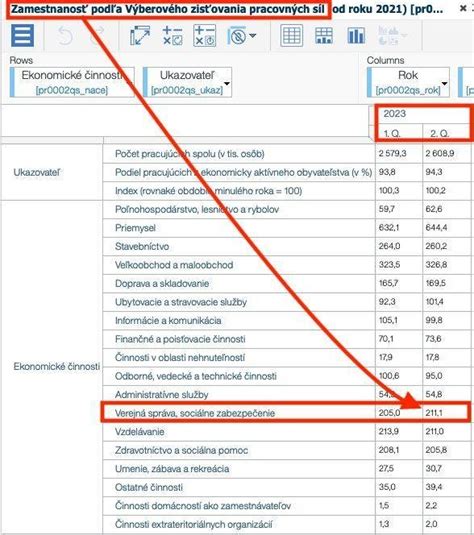Screen dimensions: 474x535
Task: Click the 208,1 cell for Zdravotníctvo
Action: [399, 450]
